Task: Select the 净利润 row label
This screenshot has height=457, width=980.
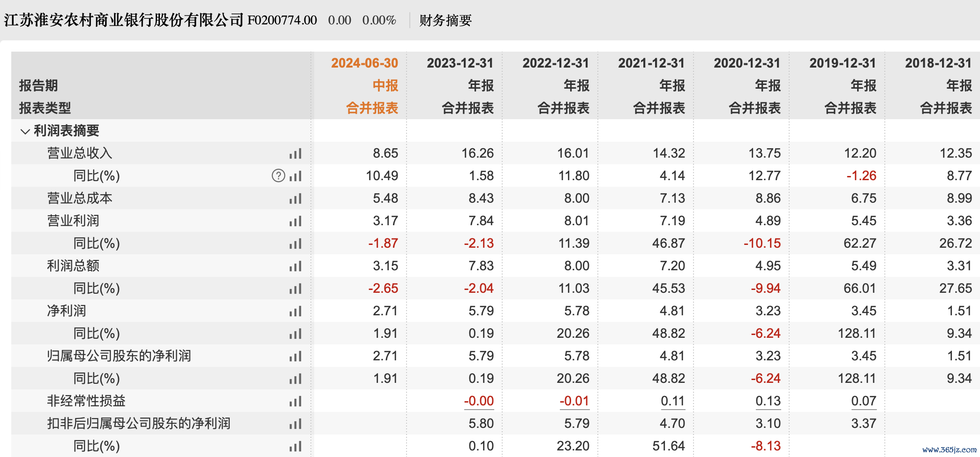Action: tap(67, 311)
